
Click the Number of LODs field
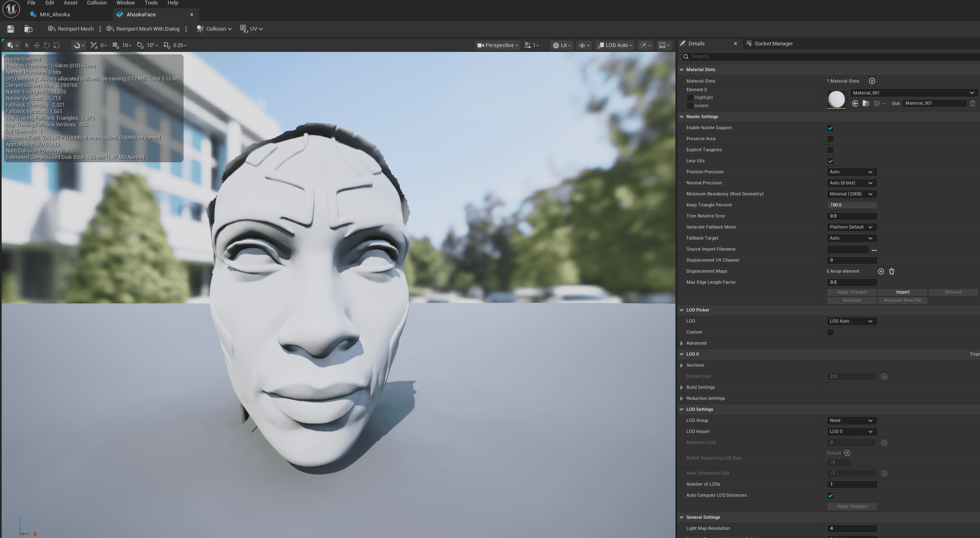tap(852, 484)
